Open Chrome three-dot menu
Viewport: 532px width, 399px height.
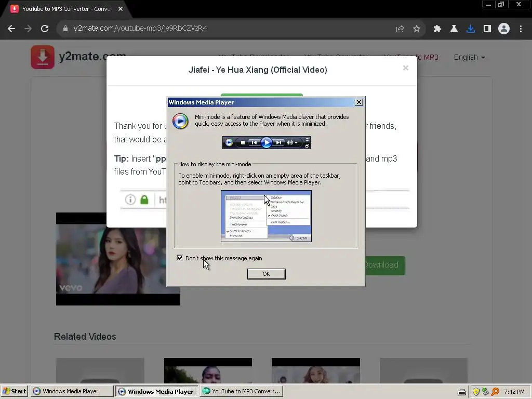(521, 29)
